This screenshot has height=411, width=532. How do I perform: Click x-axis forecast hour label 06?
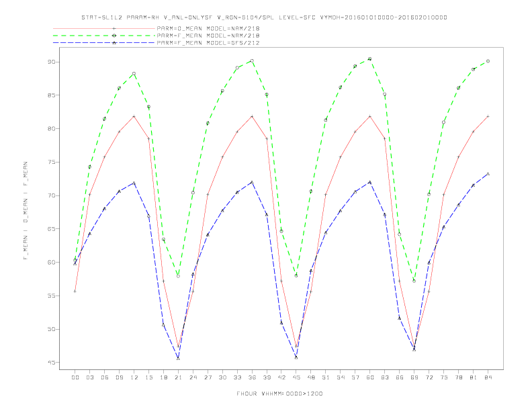pos(105,377)
